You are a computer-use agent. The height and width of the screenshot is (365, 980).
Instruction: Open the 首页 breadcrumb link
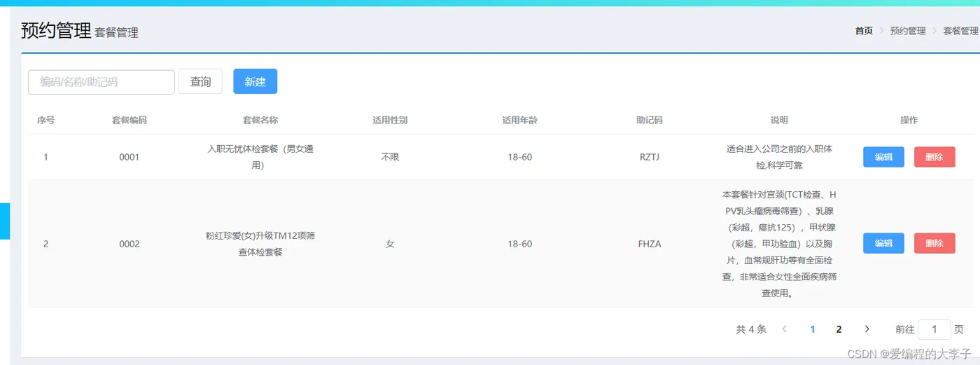click(x=864, y=31)
